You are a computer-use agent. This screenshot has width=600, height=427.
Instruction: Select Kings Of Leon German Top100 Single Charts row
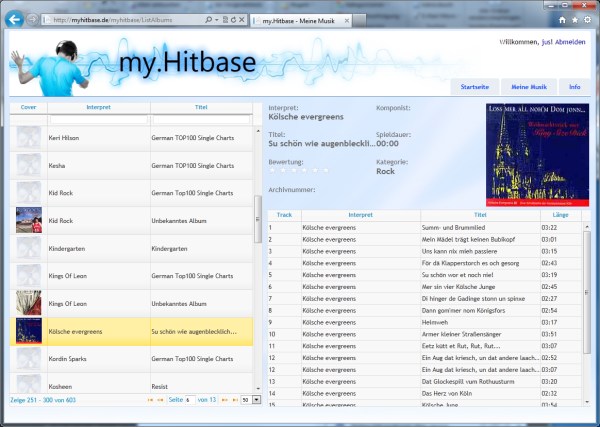[x=131, y=276]
